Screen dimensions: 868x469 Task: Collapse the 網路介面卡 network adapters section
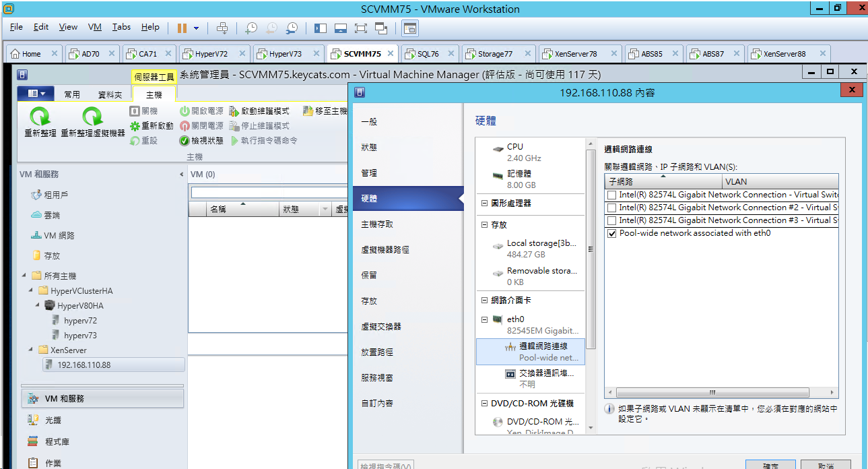coord(484,301)
